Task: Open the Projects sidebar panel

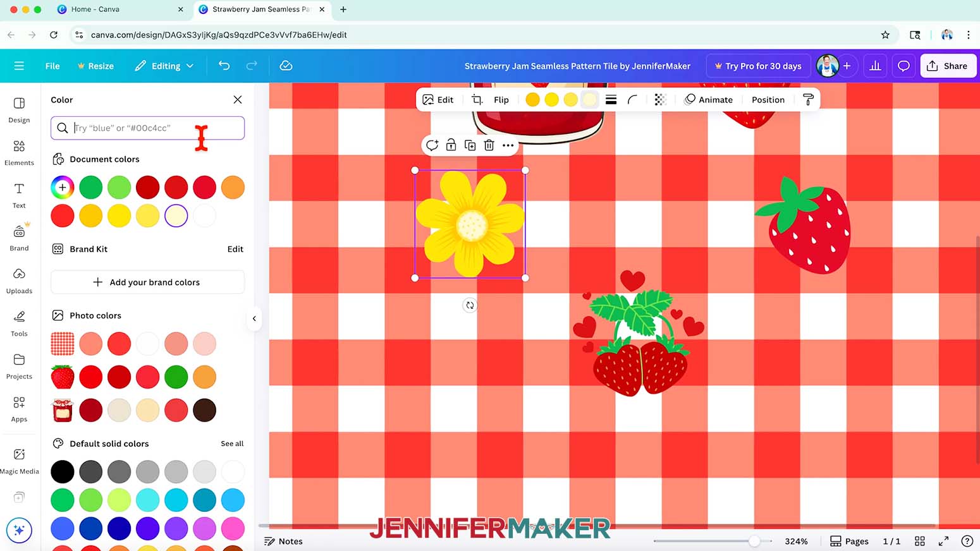Action: point(19,366)
